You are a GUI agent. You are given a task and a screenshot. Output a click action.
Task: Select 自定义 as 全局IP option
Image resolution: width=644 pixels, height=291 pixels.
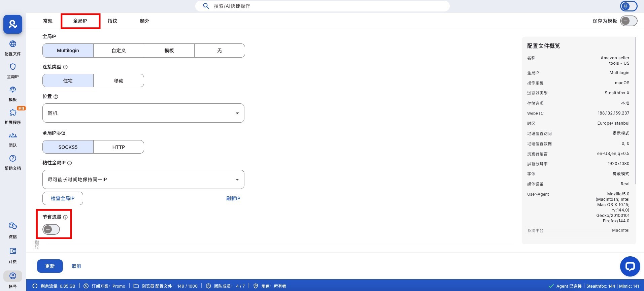pos(118,51)
